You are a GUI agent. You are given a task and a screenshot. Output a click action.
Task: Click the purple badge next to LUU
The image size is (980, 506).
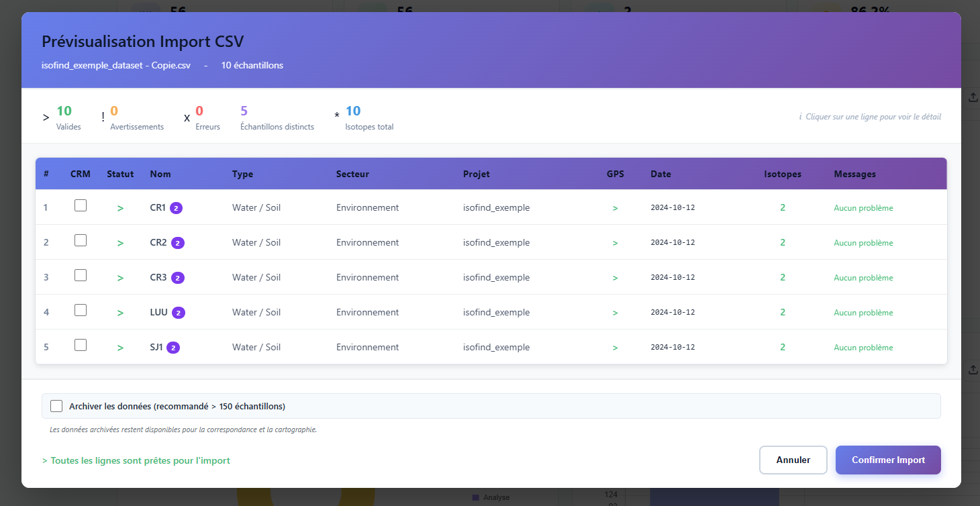179,313
